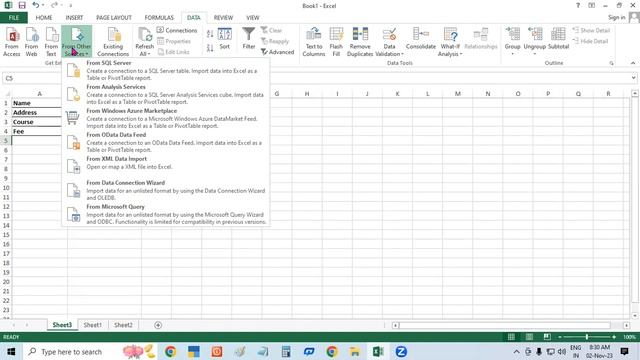640x360 pixels.
Task: Toggle the Filter funnel
Action: click(249, 39)
